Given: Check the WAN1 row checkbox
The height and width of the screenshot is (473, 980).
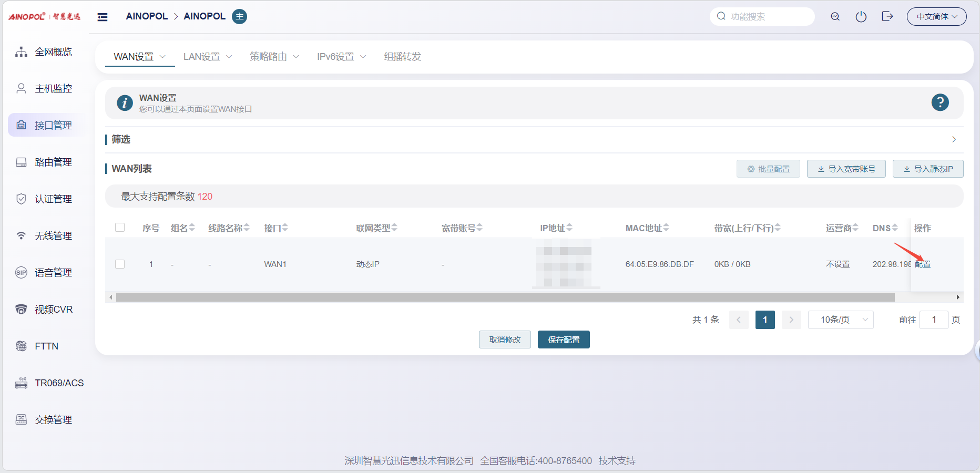Looking at the screenshot, I should click(x=120, y=264).
